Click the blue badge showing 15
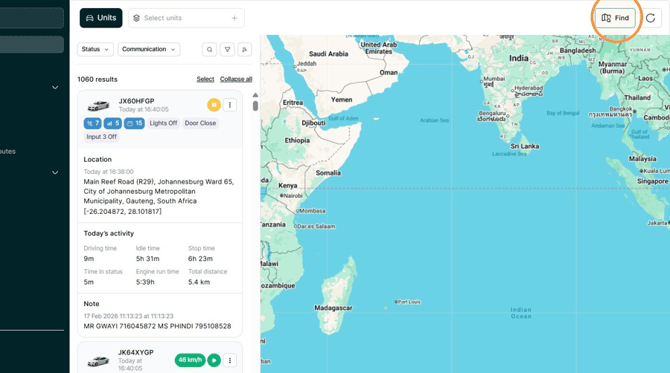The width and height of the screenshot is (670, 373). point(134,123)
